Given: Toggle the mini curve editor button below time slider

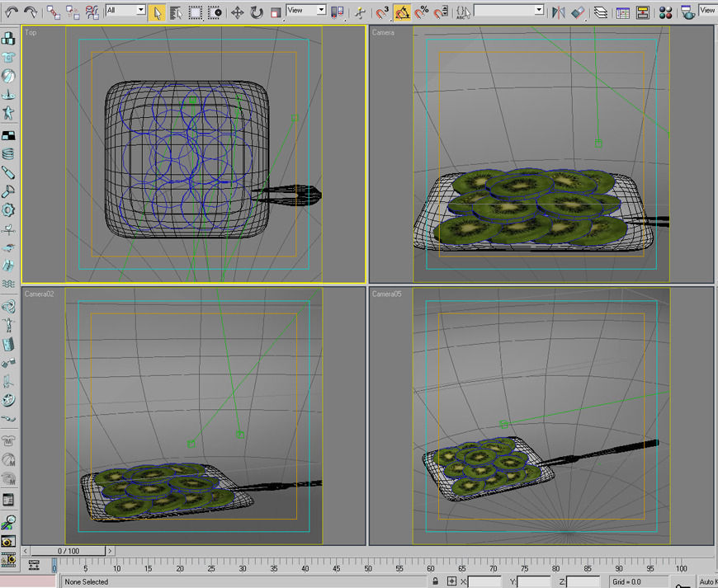Looking at the screenshot, I should [x=34, y=565].
